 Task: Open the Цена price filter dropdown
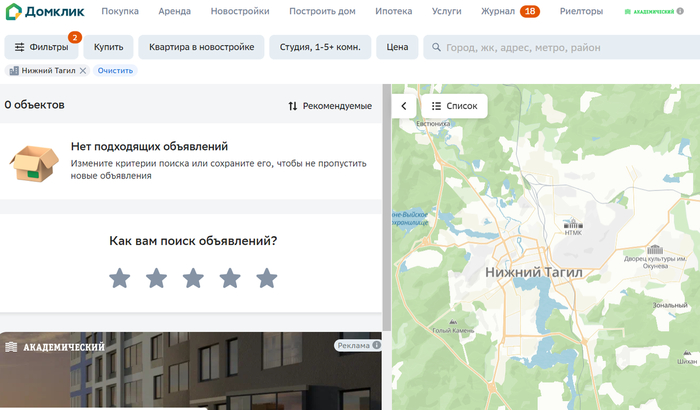pyautogui.click(x=397, y=47)
